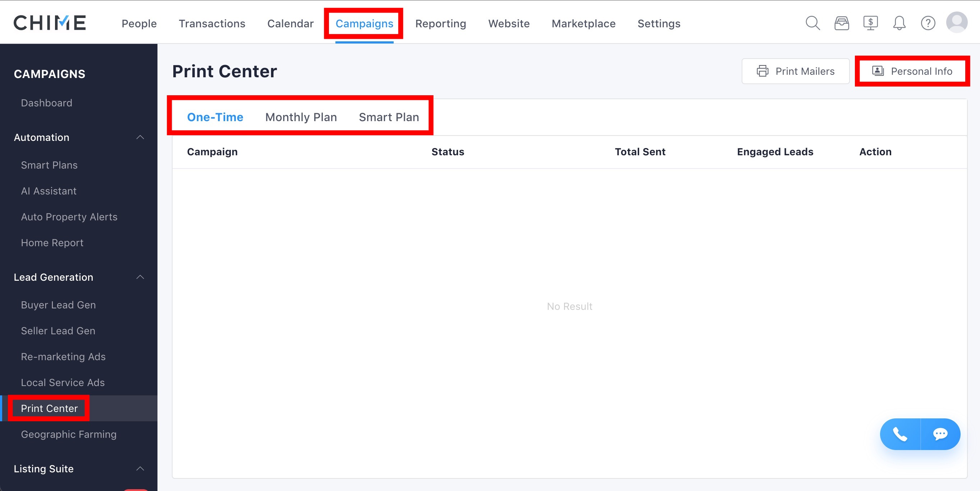Click the help question mark icon

point(928,23)
